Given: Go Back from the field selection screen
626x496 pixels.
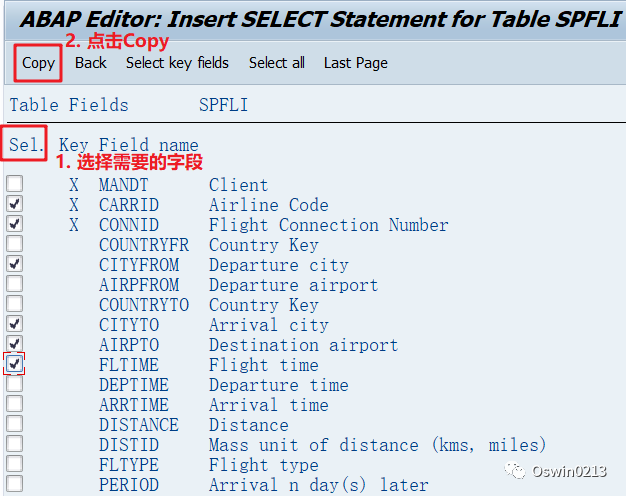Looking at the screenshot, I should click(x=91, y=63).
